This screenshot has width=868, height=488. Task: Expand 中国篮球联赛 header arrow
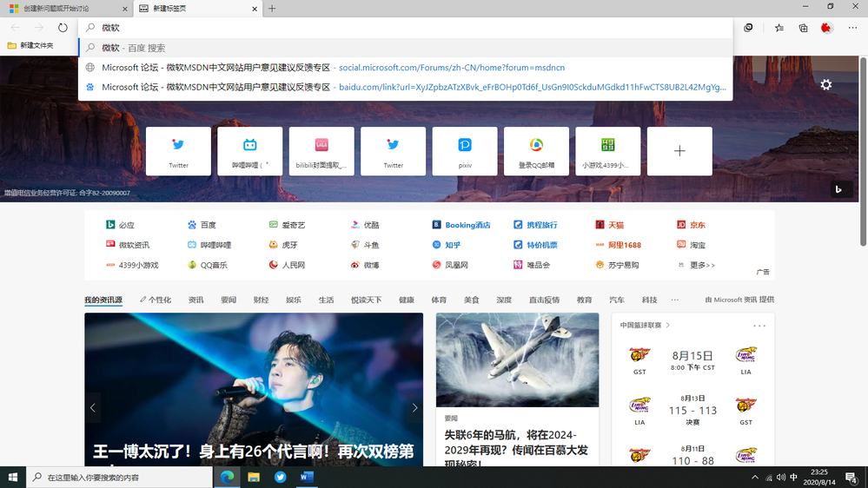coord(668,326)
